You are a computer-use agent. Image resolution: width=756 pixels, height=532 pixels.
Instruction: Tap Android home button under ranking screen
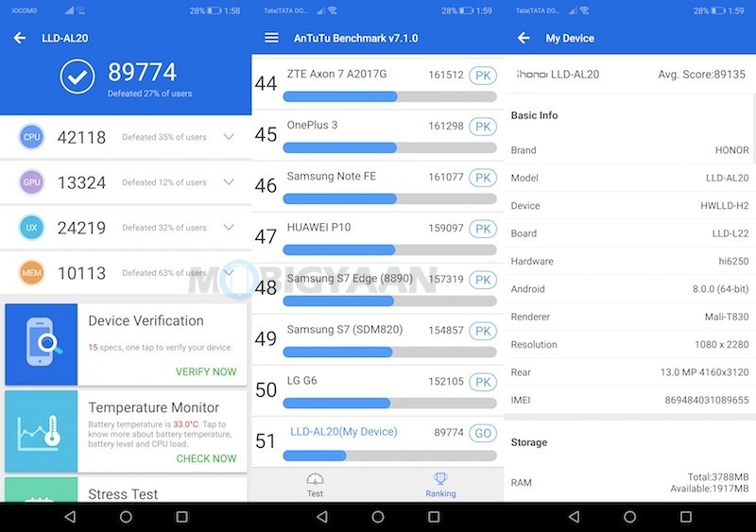pos(378,517)
